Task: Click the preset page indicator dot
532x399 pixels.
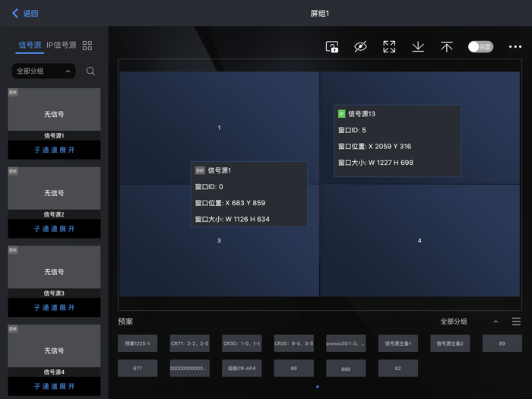Action: (x=318, y=387)
